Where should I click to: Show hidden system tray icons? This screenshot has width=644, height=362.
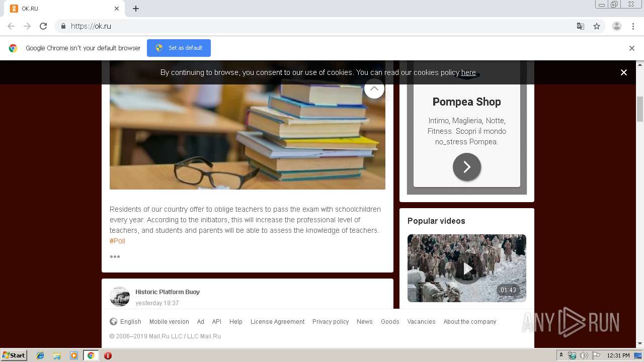[x=561, y=355]
